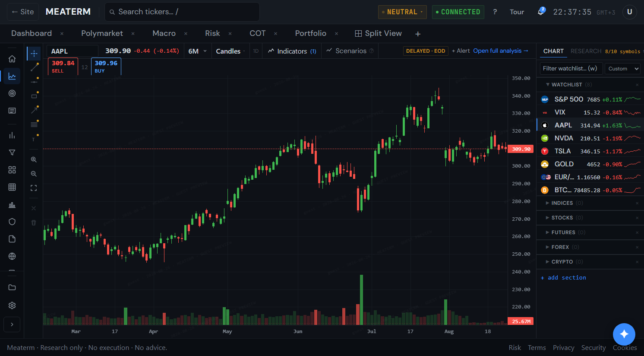Open the RESEARCH panel tab
Screen dimensions: 644x356
pyautogui.click(x=586, y=51)
